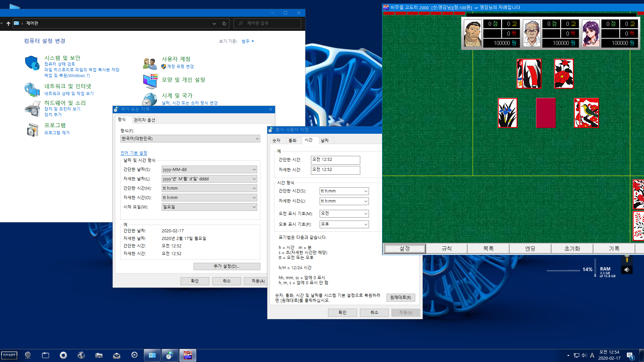Switch to Go-Stop 2000 game taskbar icon
The image size is (644, 362).
188,355
